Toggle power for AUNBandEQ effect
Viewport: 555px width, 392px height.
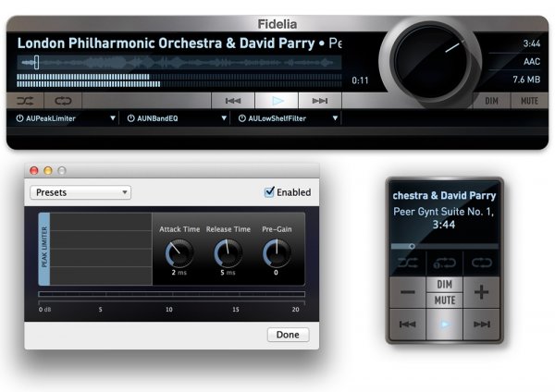131,118
